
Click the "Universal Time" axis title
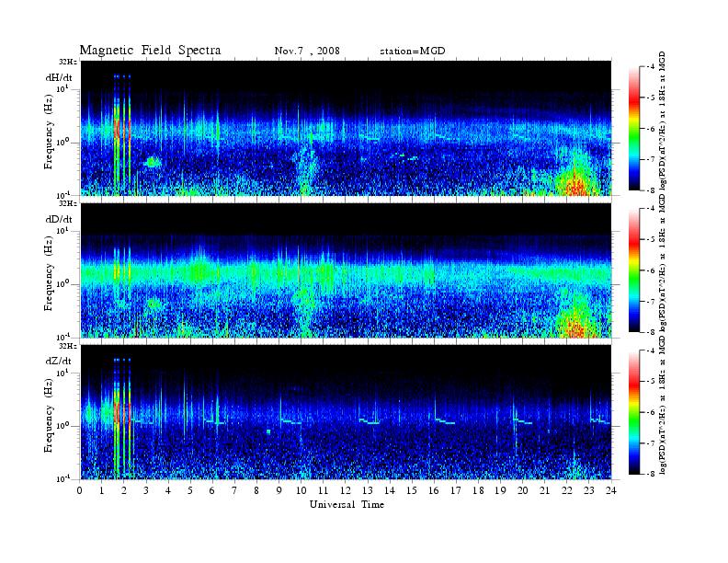pos(347,504)
